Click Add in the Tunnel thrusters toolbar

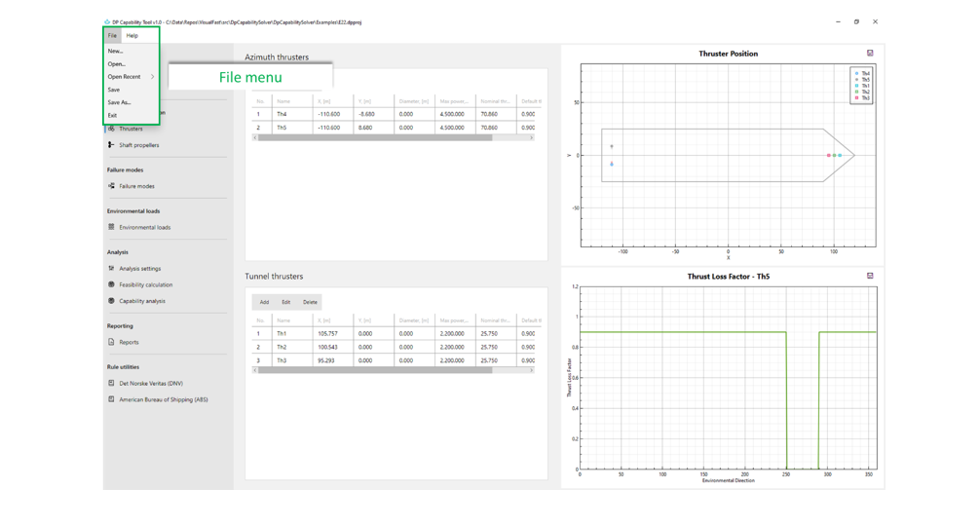(x=264, y=302)
